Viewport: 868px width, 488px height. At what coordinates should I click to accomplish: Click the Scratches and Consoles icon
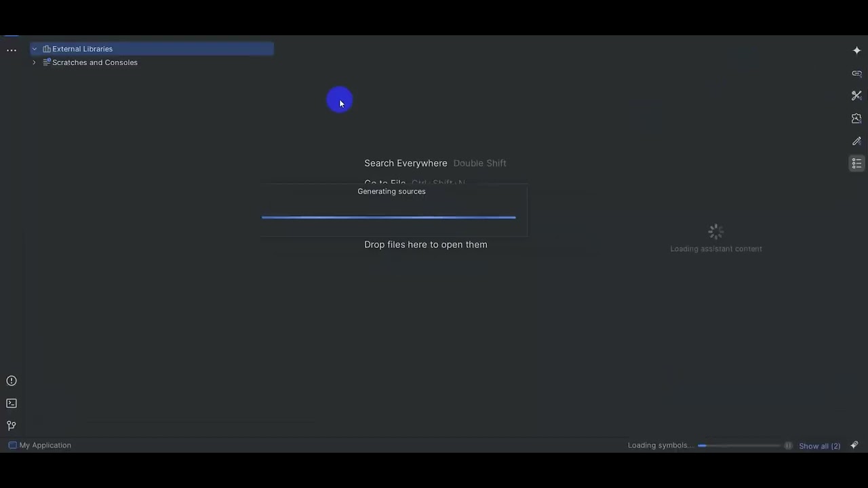click(47, 62)
